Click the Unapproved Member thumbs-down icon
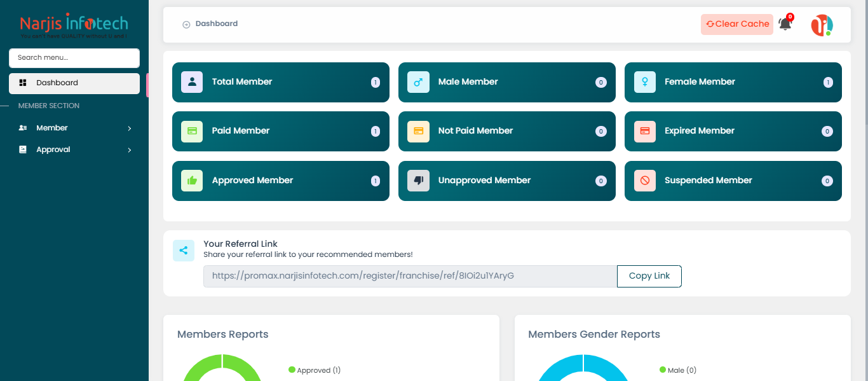The width and height of the screenshot is (868, 381). pos(418,181)
